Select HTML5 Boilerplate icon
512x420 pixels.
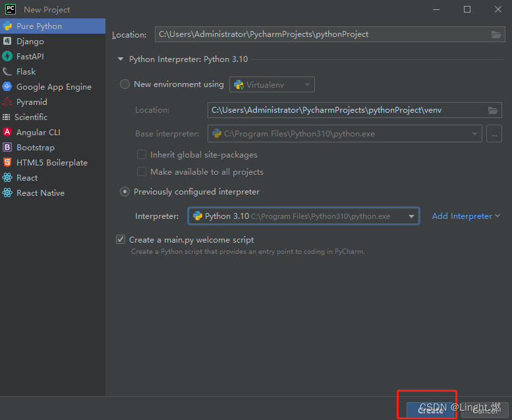click(x=7, y=162)
